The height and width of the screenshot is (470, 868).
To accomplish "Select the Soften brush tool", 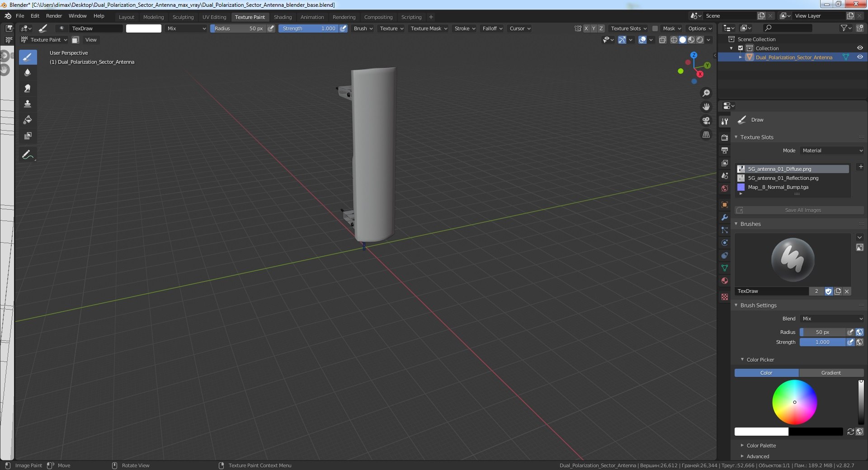I will [x=28, y=73].
